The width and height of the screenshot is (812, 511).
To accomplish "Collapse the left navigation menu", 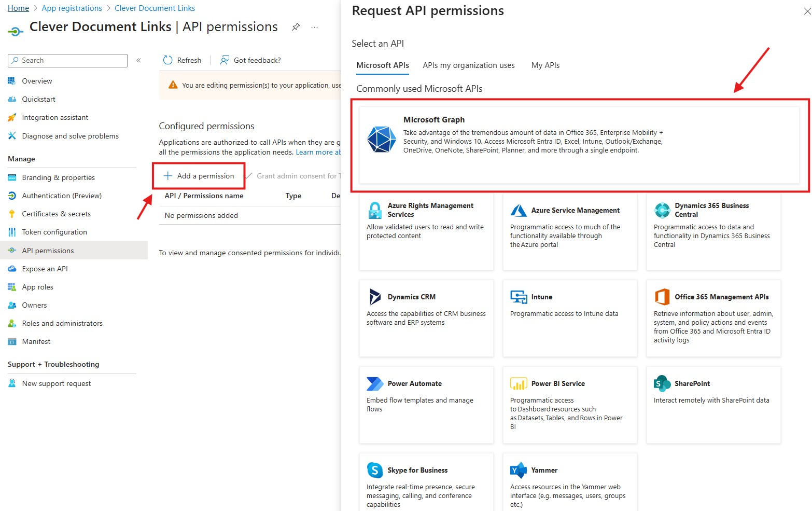I will (x=138, y=61).
